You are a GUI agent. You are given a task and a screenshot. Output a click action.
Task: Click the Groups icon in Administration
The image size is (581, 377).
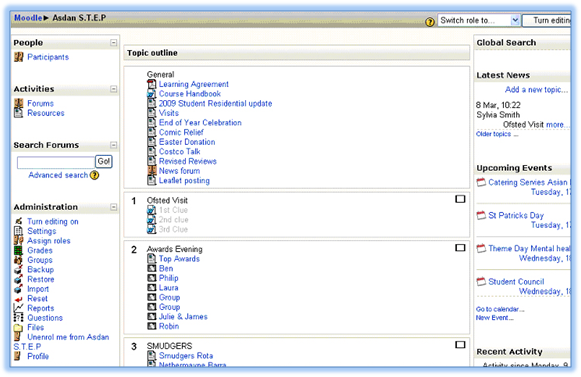coord(19,260)
